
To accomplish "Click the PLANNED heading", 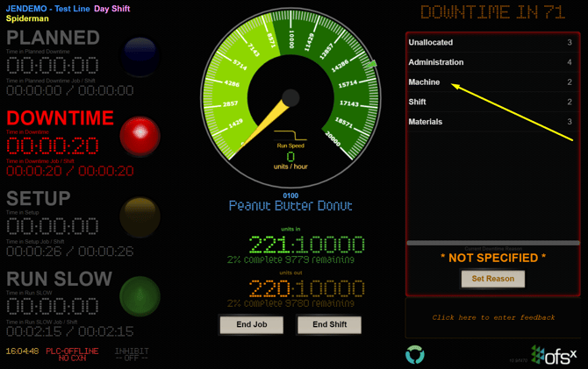I will point(53,38).
